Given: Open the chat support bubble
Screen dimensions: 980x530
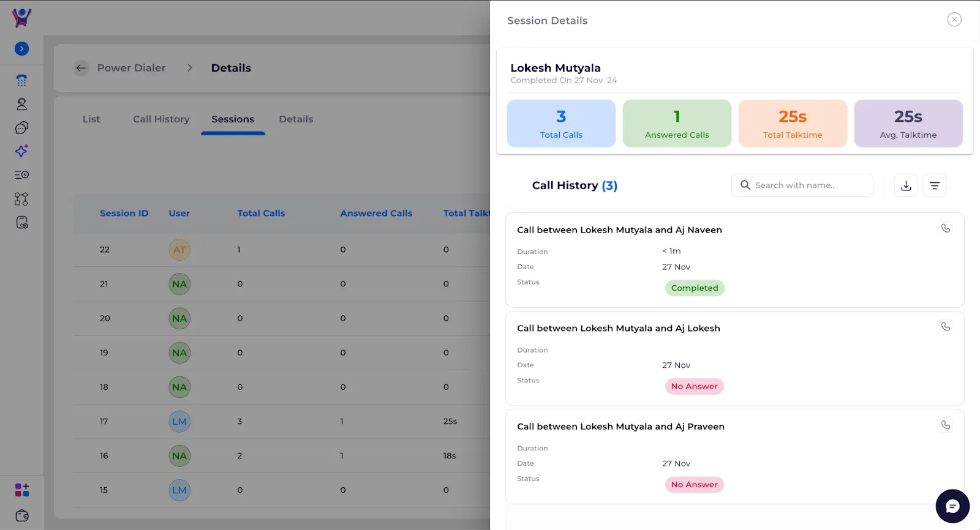Looking at the screenshot, I should (x=952, y=506).
